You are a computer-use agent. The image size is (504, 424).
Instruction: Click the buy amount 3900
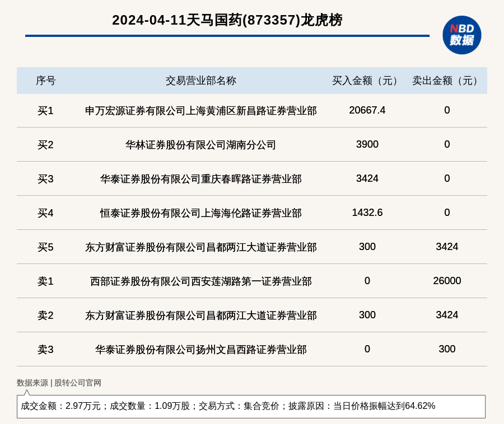367,144
